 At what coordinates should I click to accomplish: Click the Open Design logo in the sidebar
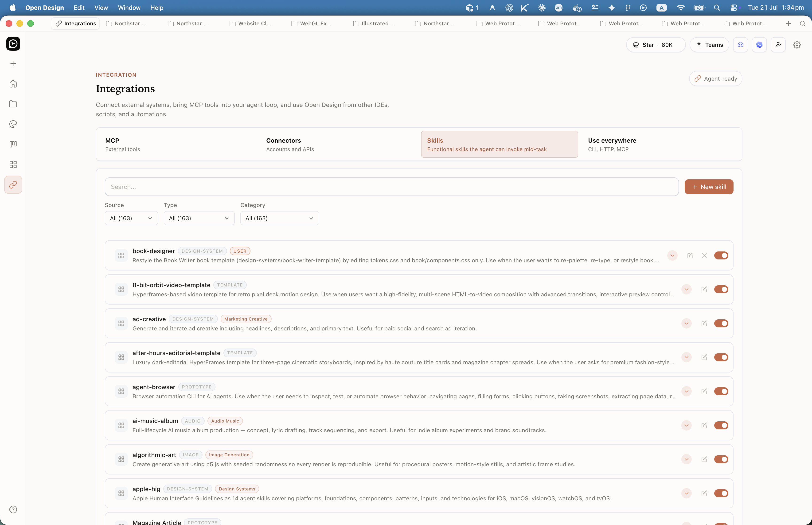13,44
